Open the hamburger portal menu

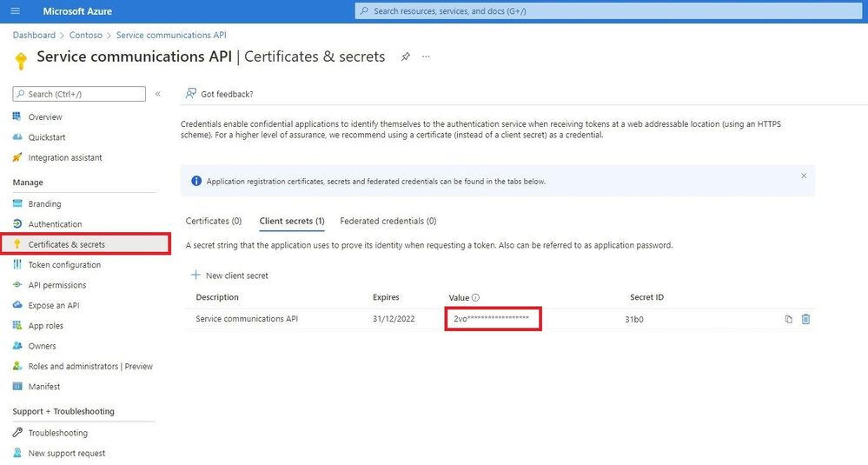point(16,11)
